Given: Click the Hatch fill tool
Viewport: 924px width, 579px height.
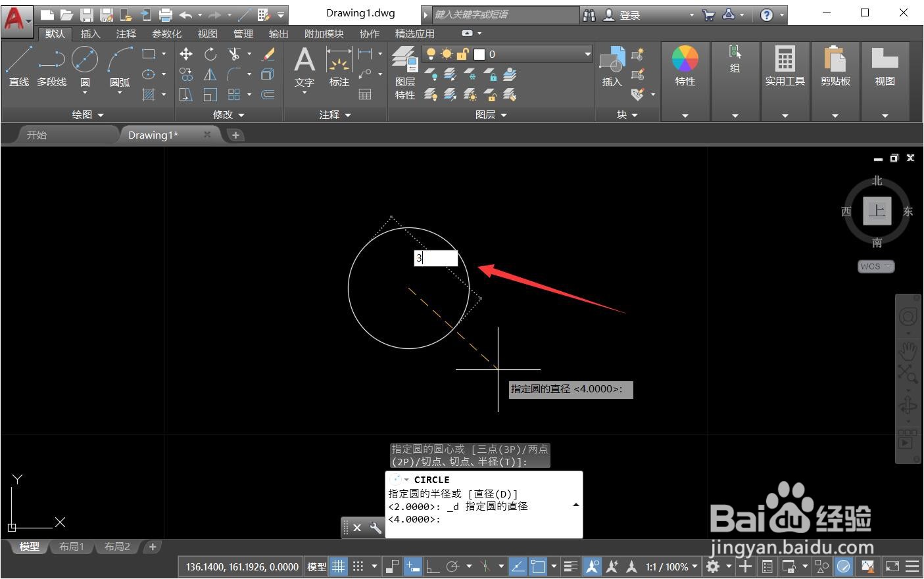Looking at the screenshot, I should pos(149,95).
